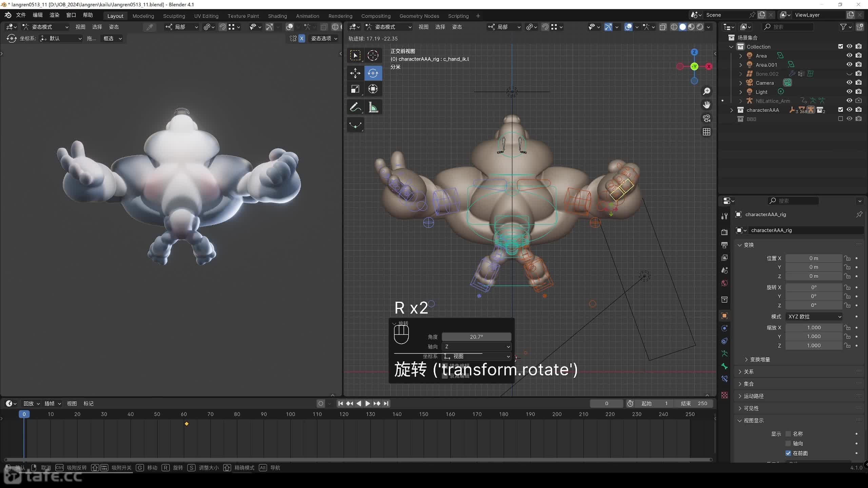Expand the Relations panel
Image resolution: width=868 pixels, height=488 pixels.
pyautogui.click(x=749, y=372)
